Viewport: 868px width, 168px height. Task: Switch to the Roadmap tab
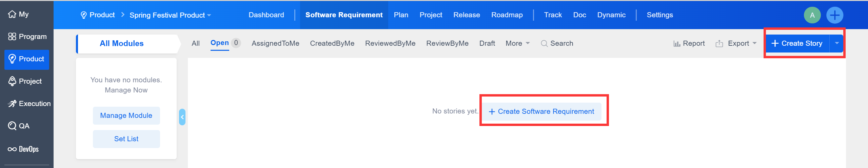tap(507, 15)
